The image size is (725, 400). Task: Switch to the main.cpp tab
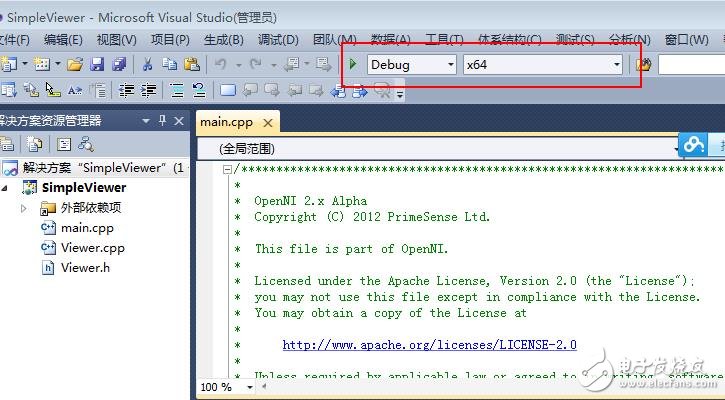click(x=227, y=122)
